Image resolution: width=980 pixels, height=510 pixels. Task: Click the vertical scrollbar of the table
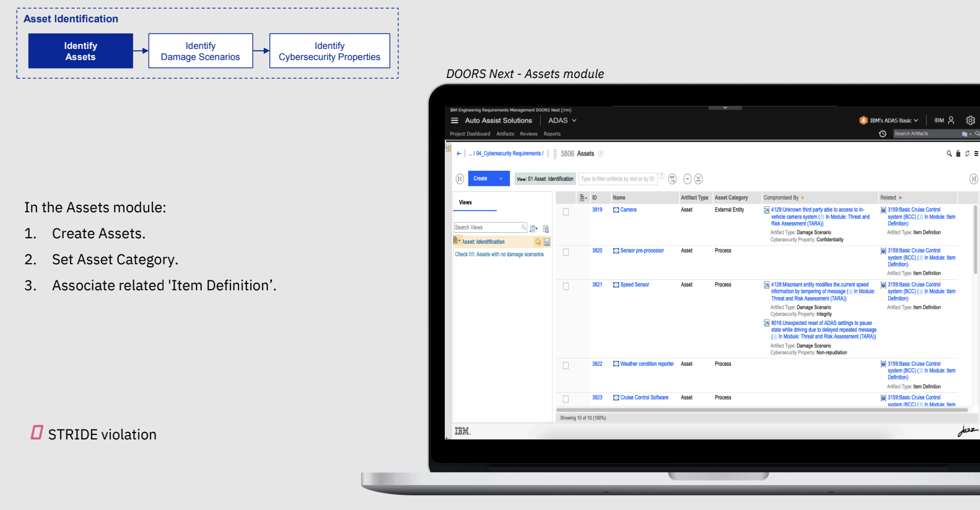pos(976,240)
